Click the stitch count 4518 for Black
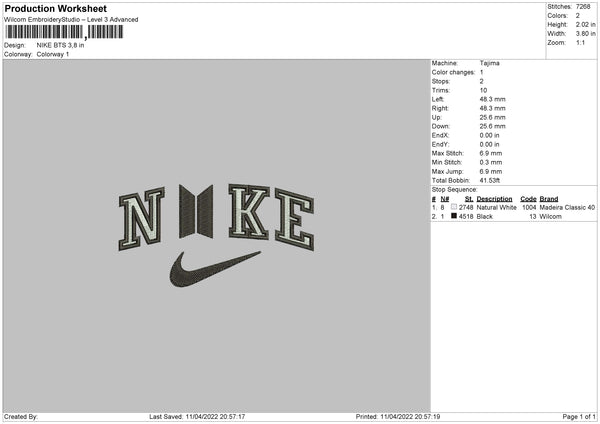 [x=466, y=217]
